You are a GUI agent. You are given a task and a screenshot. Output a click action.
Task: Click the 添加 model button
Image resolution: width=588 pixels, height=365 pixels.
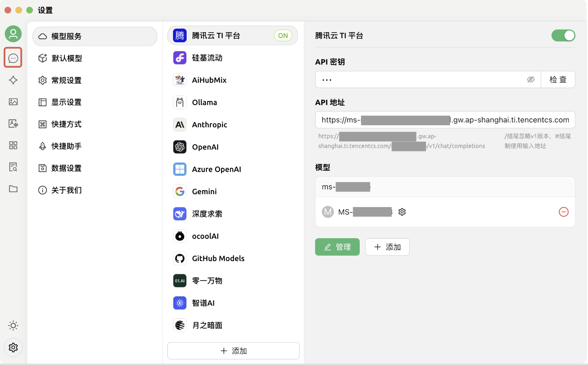[387, 247]
